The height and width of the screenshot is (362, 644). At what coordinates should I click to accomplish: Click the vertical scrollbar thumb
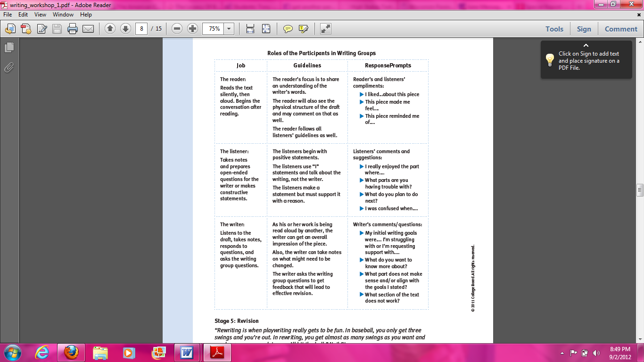pos(640,190)
